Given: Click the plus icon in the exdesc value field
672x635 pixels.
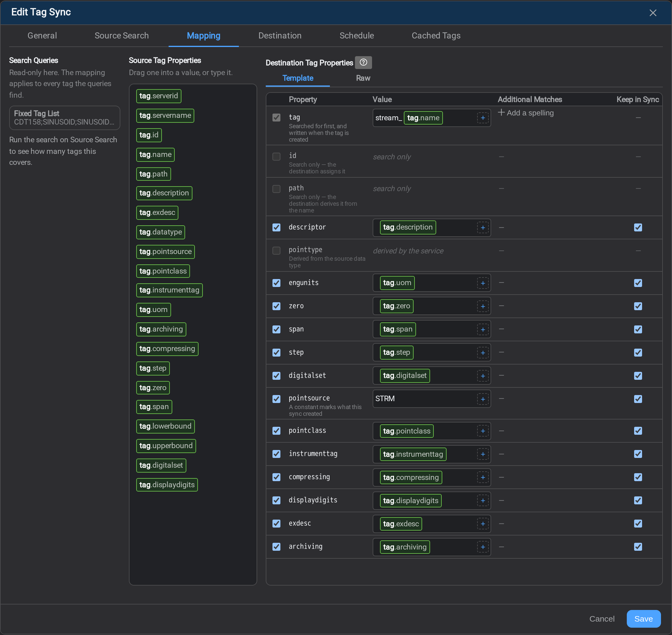Looking at the screenshot, I should point(483,524).
